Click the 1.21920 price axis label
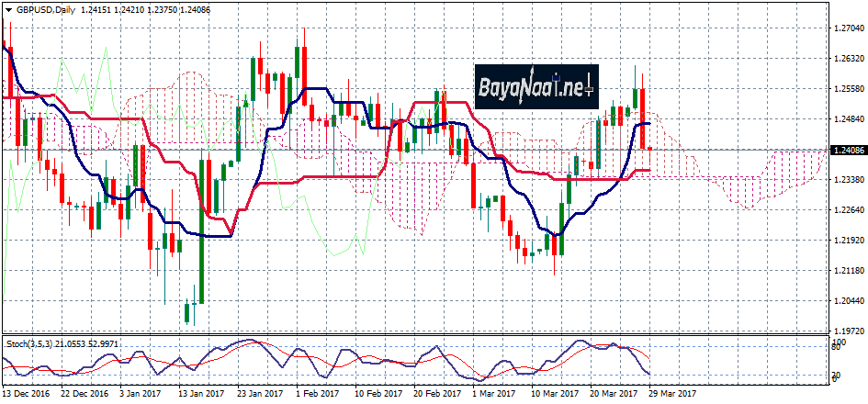868x404 pixels. coord(848,241)
